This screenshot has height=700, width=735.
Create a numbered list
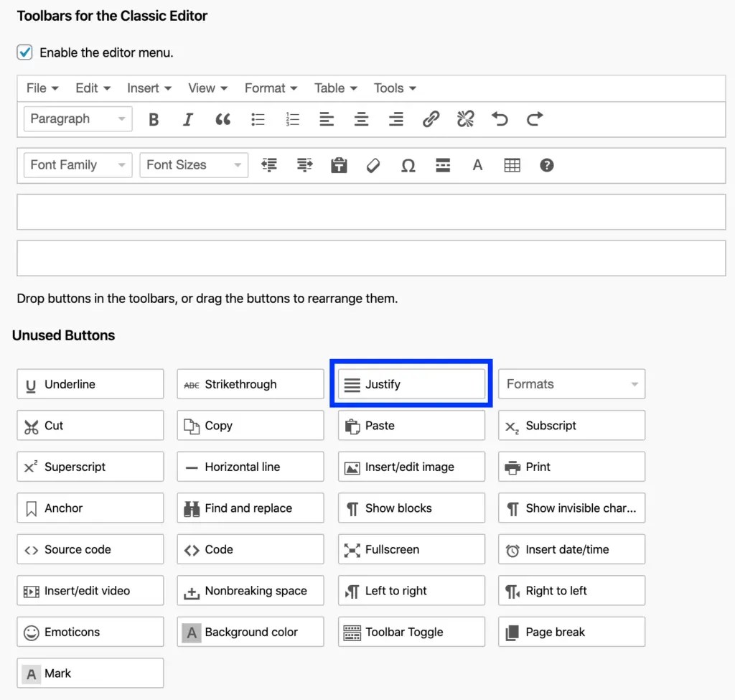pos(292,119)
